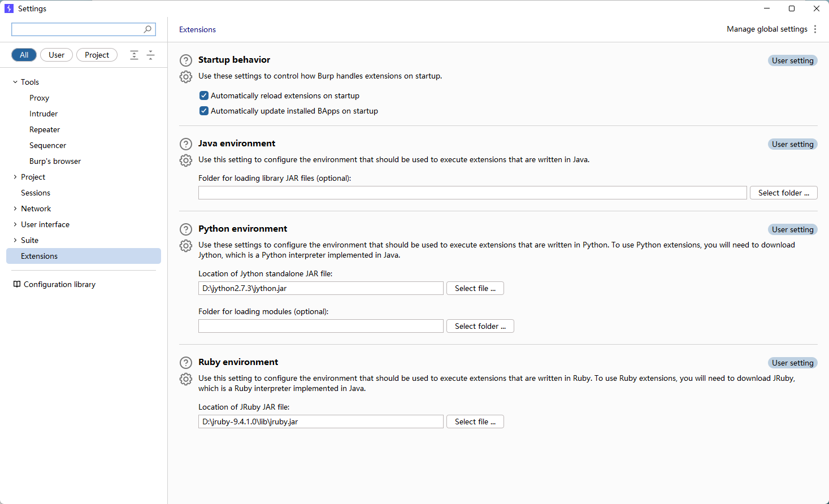Screen dimensions: 829x504
Task: Disable automatically reload extensions on startup
Action: [x=204, y=96]
